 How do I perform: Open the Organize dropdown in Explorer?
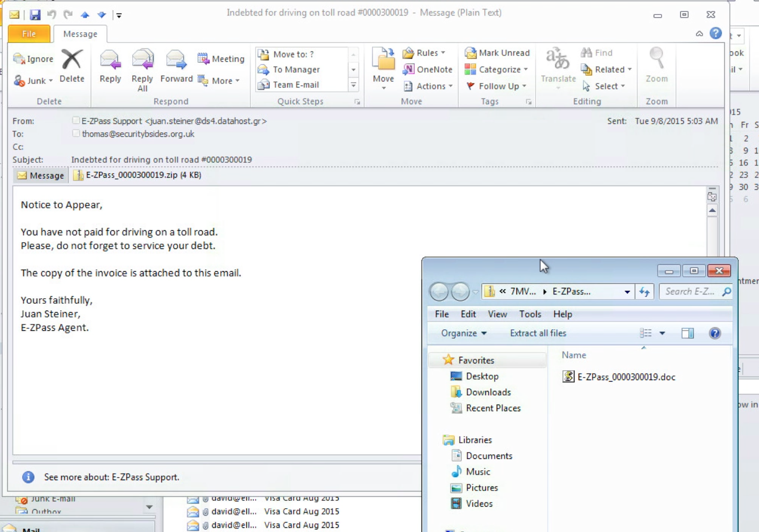[463, 333]
